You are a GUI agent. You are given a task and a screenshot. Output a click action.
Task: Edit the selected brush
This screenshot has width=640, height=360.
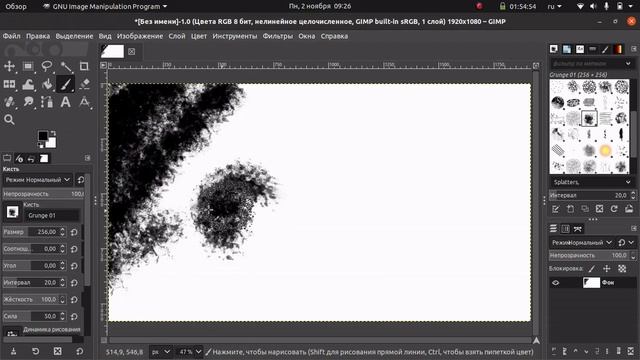[556, 209]
